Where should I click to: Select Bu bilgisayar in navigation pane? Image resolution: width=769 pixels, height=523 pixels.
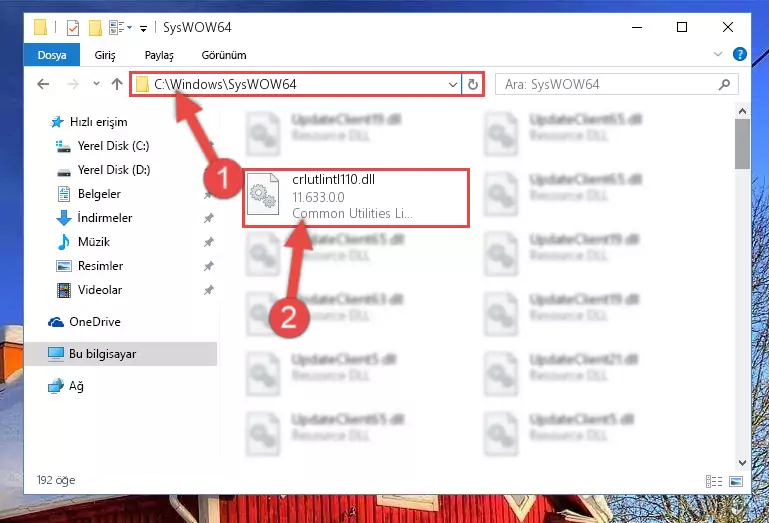[x=120, y=354]
